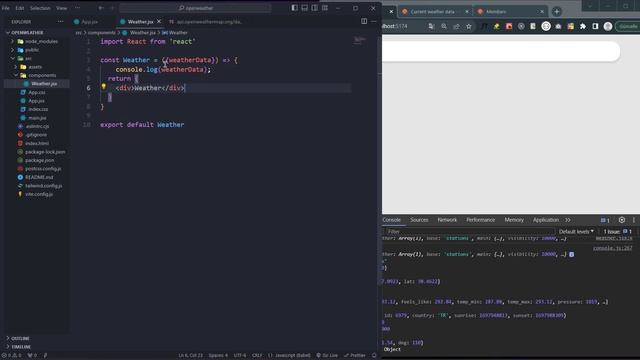The image size is (640, 360).
Task: Switch to the App.jsx editor tab
Action: point(89,22)
